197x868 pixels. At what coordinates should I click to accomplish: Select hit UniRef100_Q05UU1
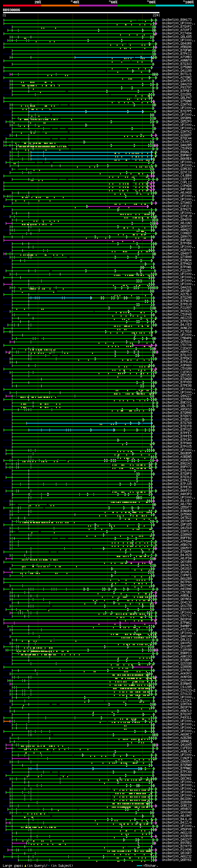point(176,342)
